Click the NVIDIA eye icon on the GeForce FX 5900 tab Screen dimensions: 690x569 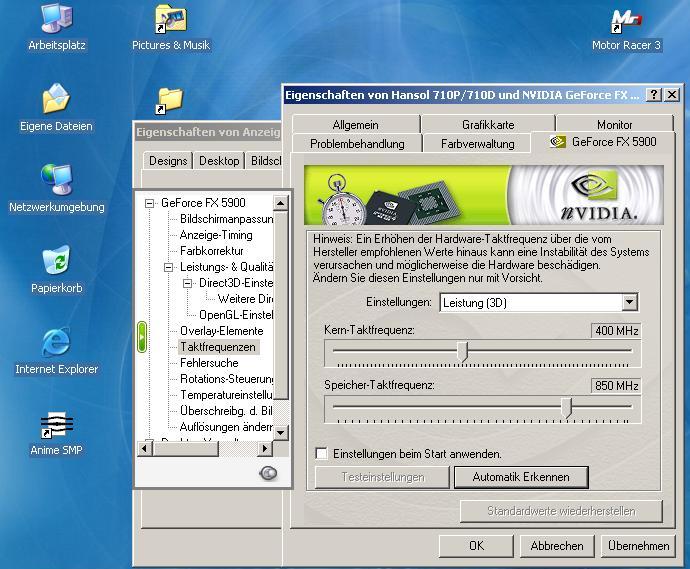(x=558, y=142)
